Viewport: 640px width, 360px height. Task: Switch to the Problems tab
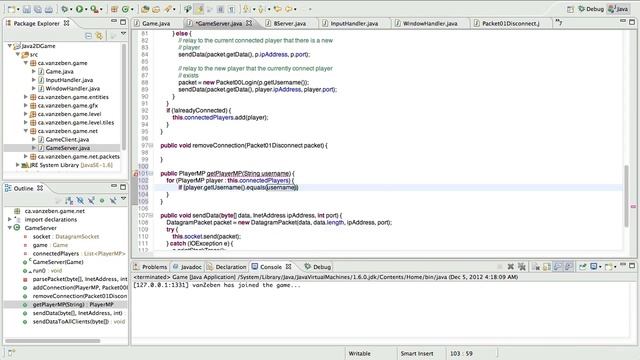tap(150, 267)
